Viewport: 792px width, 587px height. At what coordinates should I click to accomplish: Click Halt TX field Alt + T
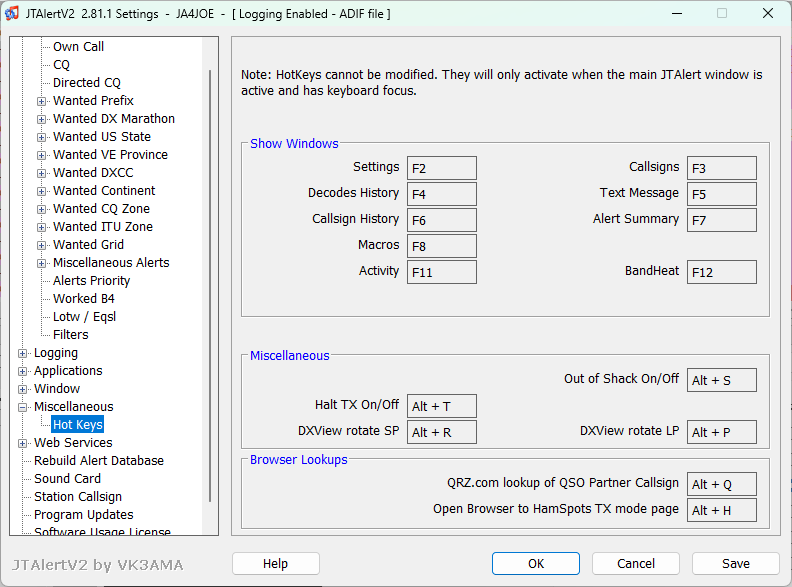(441, 406)
